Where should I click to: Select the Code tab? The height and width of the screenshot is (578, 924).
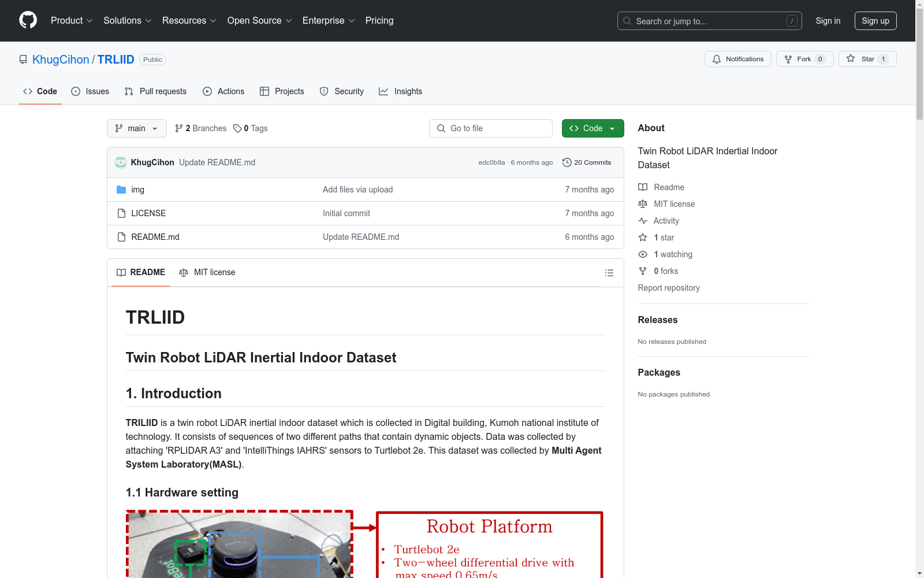pyautogui.click(x=40, y=91)
